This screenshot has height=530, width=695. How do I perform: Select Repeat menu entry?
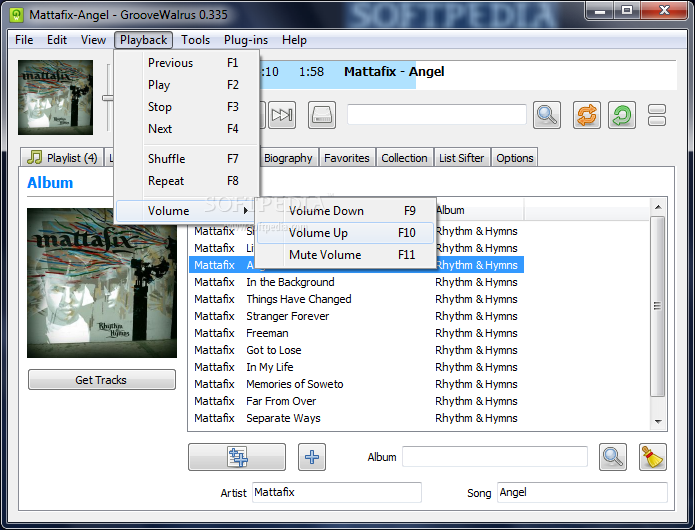coord(187,181)
